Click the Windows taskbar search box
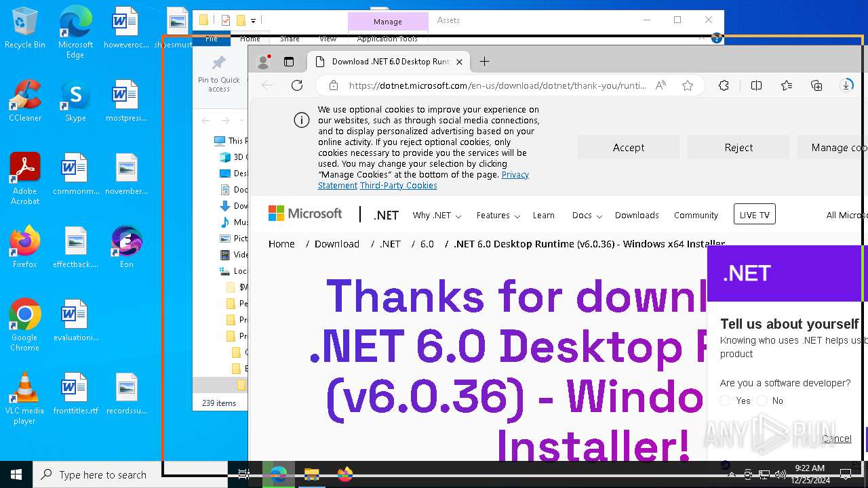Image resolution: width=868 pixels, height=488 pixels. coord(130,475)
